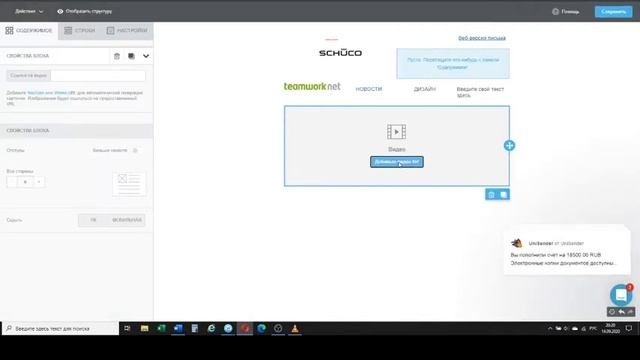Click the padding layout preview thumbnail
640x360 pixels.
(x=129, y=184)
